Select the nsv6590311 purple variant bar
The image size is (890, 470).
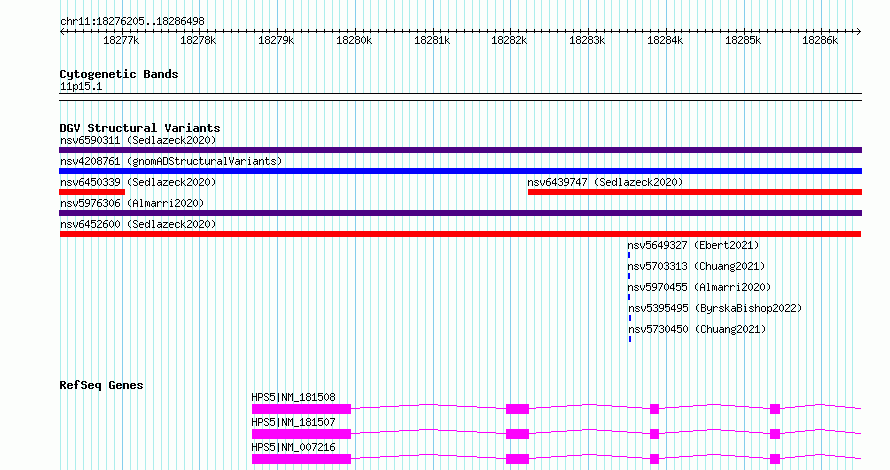point(460,150)
